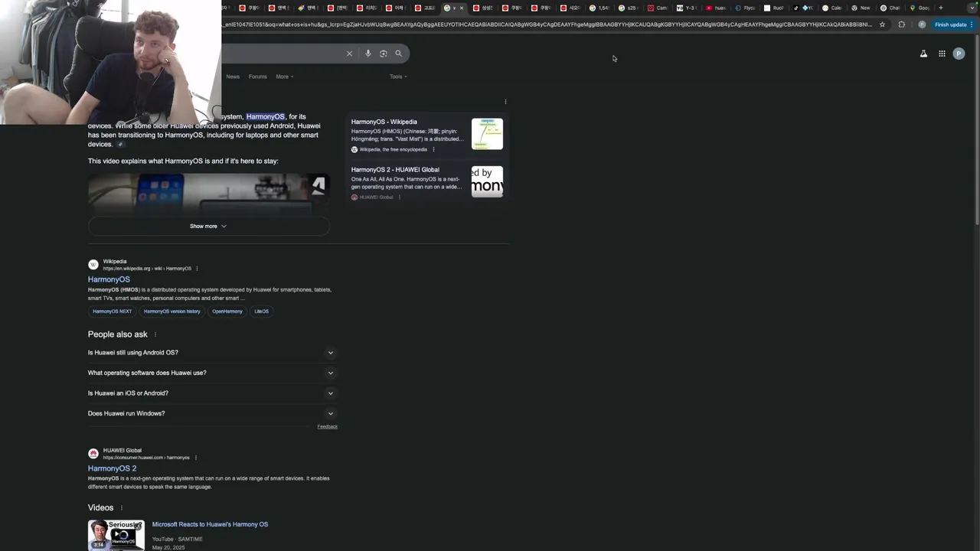Clear the search box with the X icon
The width and height of the screenshot is (980, 551).
[x=349, y=54]
